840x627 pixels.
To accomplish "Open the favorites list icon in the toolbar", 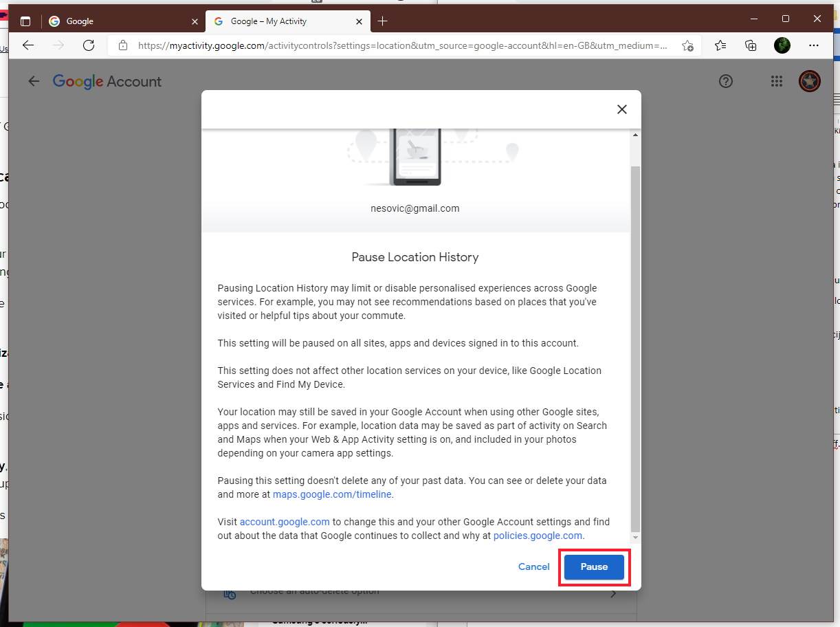I will [720, 45].
